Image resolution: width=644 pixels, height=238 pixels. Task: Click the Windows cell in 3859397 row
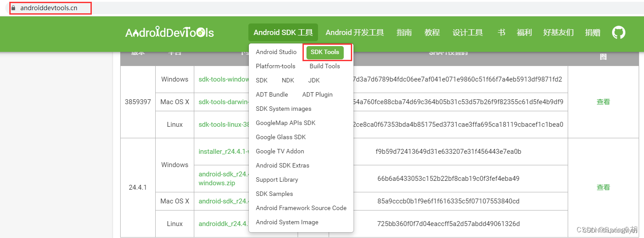(175, 79)
